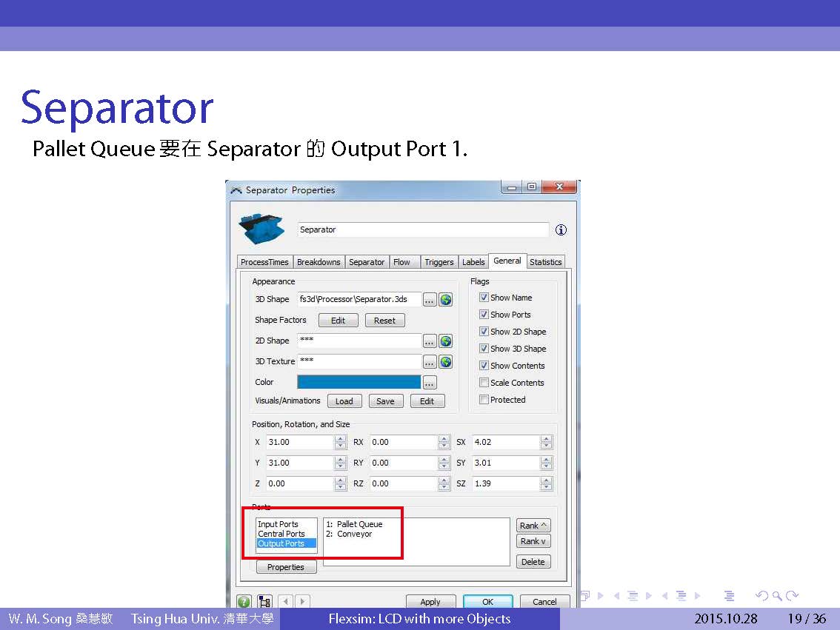
Task: Click the tree view icon beside help
Action: [x=264, y=602]
